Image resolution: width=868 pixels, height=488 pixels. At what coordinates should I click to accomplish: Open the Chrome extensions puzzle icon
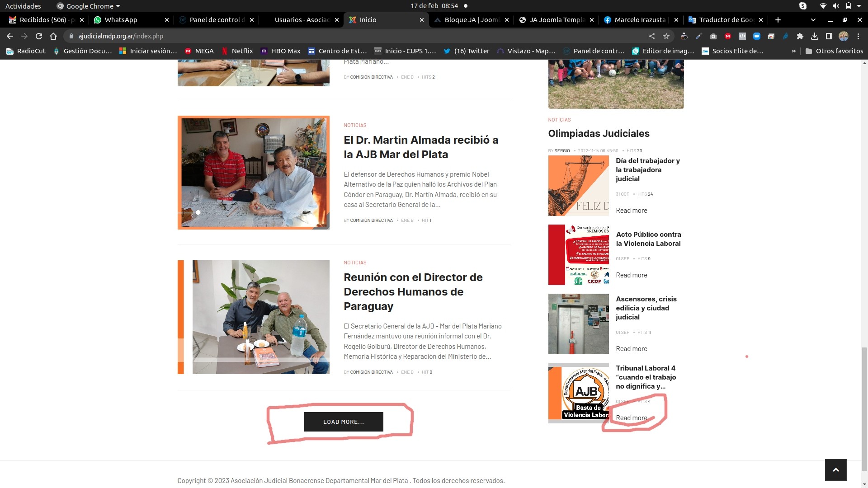tap(800, 36)
